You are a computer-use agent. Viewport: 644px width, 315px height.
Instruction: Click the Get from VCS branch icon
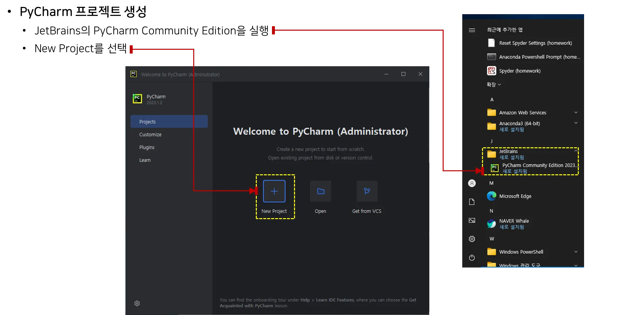pyautogui.click(x=367, y=191)
